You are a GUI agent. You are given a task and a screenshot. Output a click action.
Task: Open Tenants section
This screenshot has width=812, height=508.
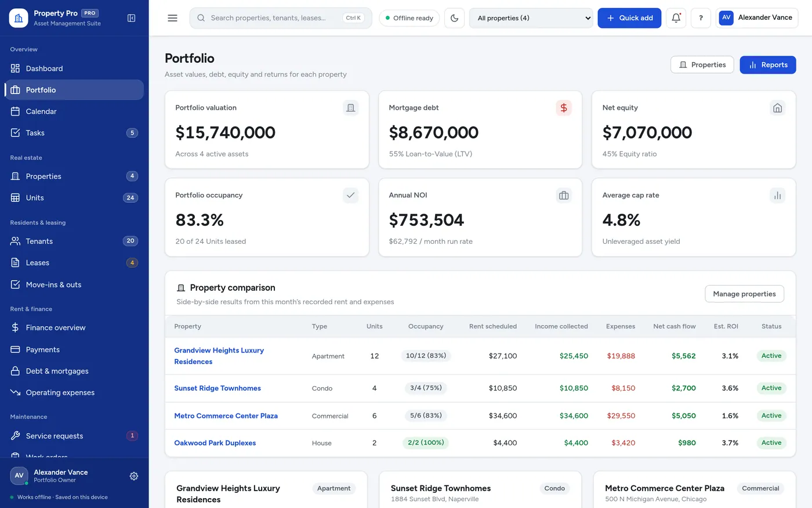[x=74, y=241]
